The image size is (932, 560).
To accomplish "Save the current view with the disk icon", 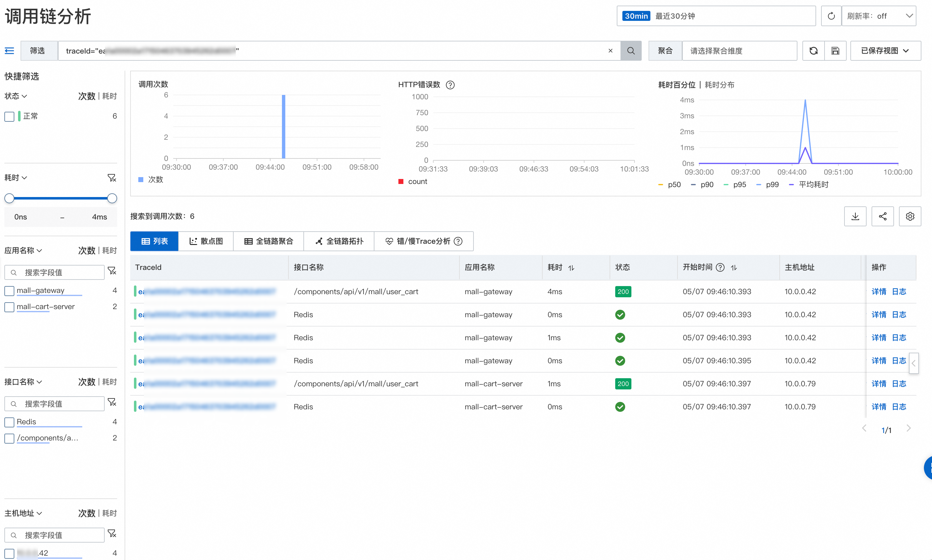I will click(835, 50).
